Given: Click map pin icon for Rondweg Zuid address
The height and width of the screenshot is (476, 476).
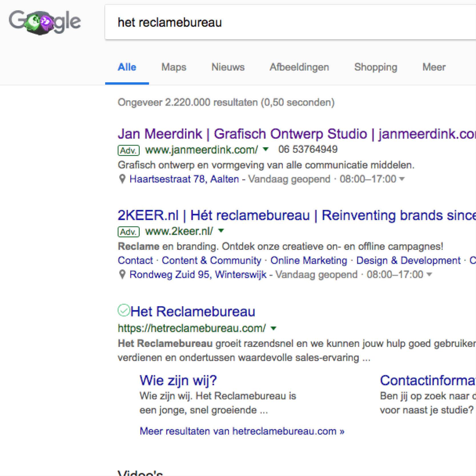Looking at the screenshot, I should click(x=122, y=274).
